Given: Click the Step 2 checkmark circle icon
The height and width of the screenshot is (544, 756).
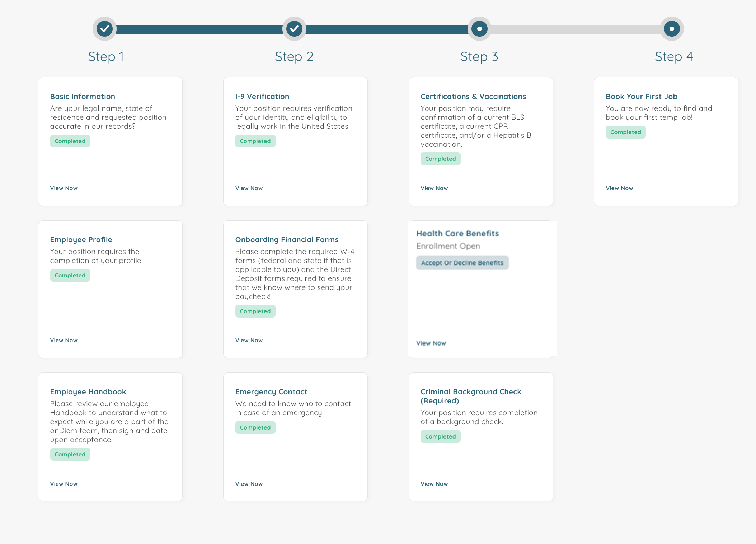Looking at the screenshot, I should tap(294, 29).
